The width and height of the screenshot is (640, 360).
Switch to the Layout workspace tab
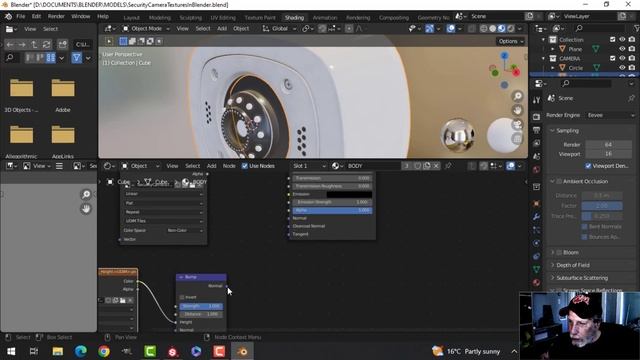point(131,18)
